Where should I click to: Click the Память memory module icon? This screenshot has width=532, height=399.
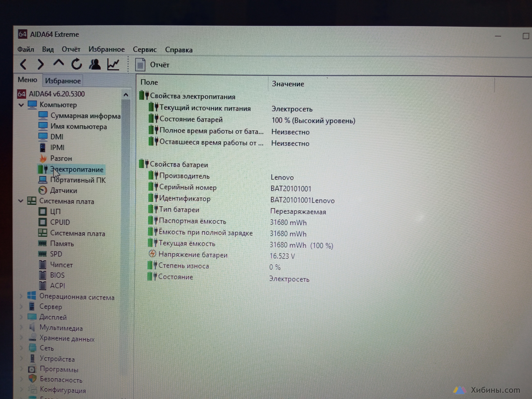click(x=42, y=243)
